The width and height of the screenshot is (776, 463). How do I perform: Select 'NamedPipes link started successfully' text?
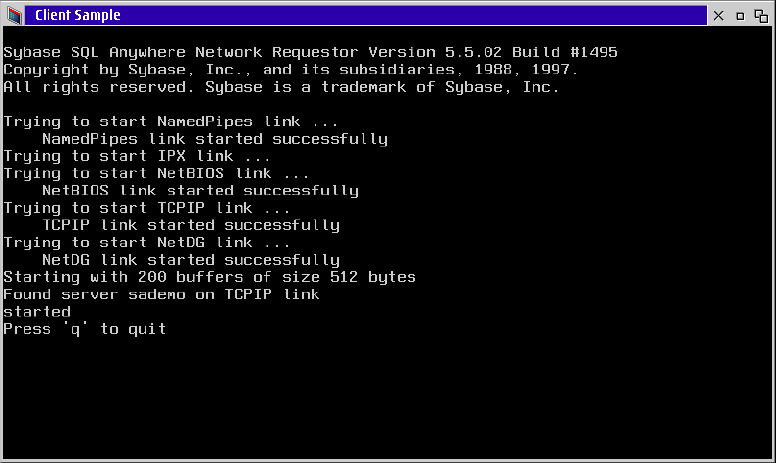[x=215, y=139]
